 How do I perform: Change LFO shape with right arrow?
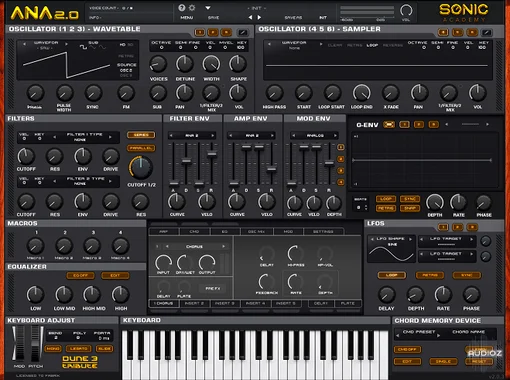pos(410,239)
